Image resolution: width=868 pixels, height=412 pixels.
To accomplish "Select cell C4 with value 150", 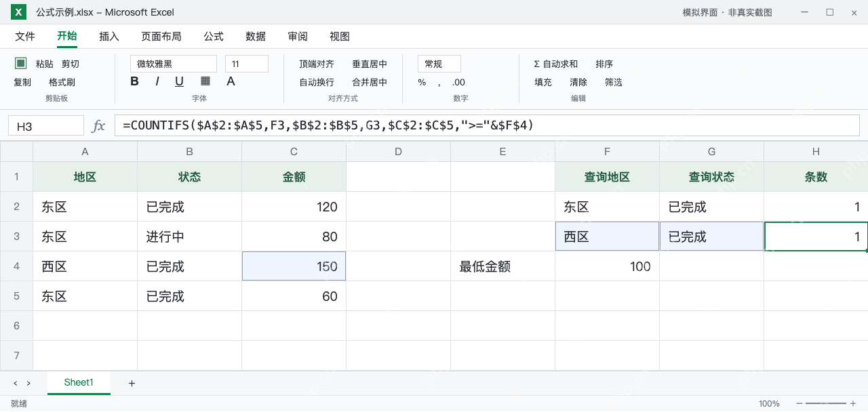I will point(294,266).
